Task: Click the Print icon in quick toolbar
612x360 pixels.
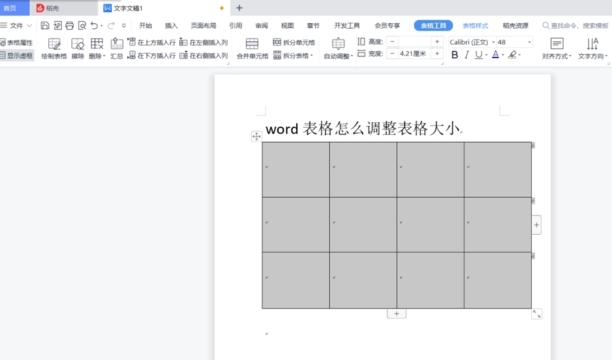Action: coord(69,26)
